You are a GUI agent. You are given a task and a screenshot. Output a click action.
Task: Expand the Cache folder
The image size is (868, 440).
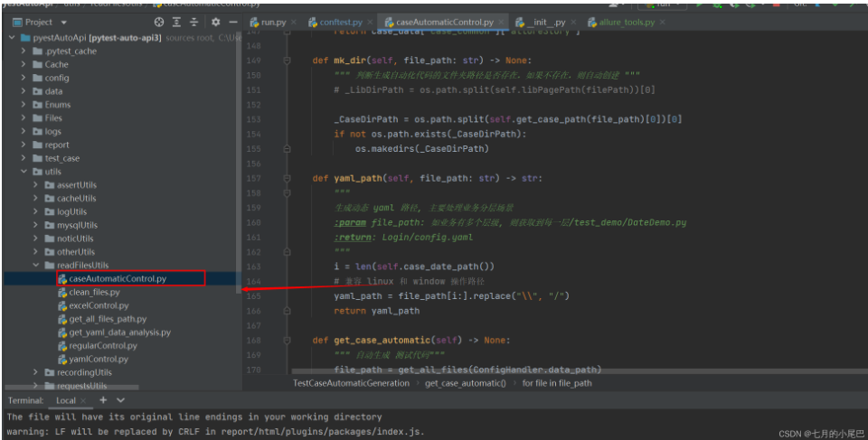[x=24, y=64]
